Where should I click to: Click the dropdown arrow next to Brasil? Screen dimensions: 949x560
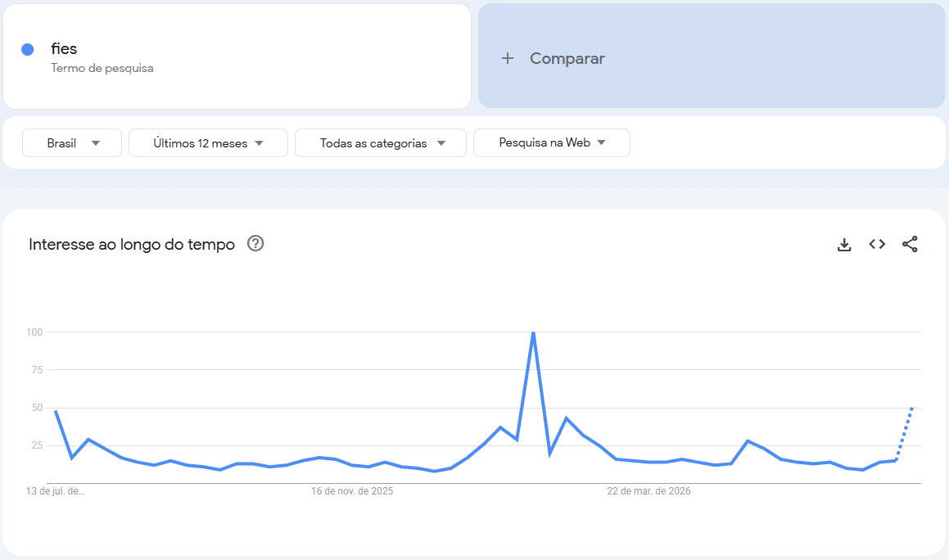(x=96, y=143)
